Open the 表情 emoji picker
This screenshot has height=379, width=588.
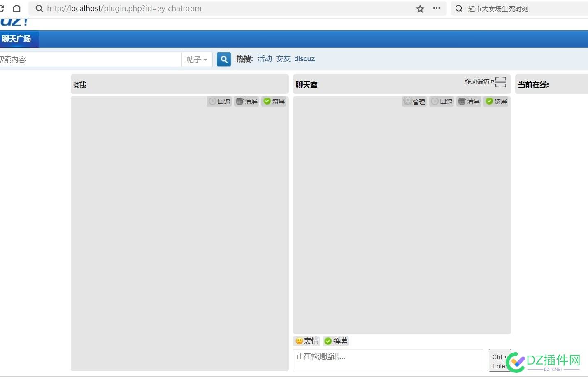pos(307,341)
